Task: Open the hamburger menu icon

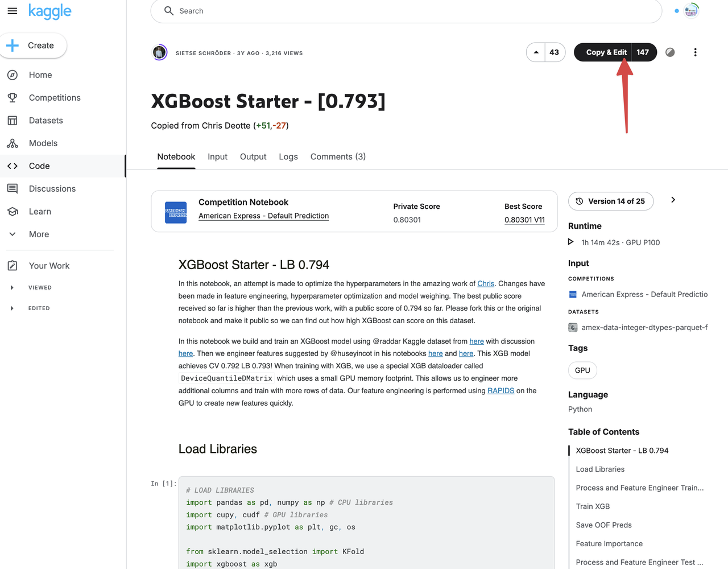Action: 12,11
